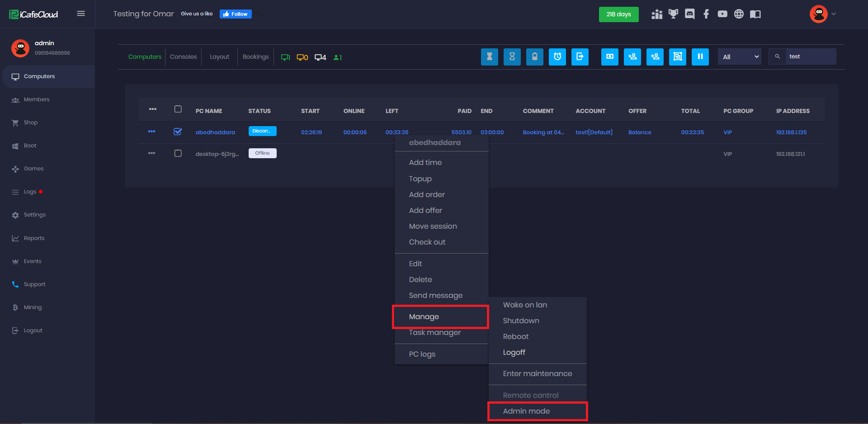The width and height of the screenshot is (868, 424).
Task: Click the hamburger menu icon
Action: (x=81, y=14)
